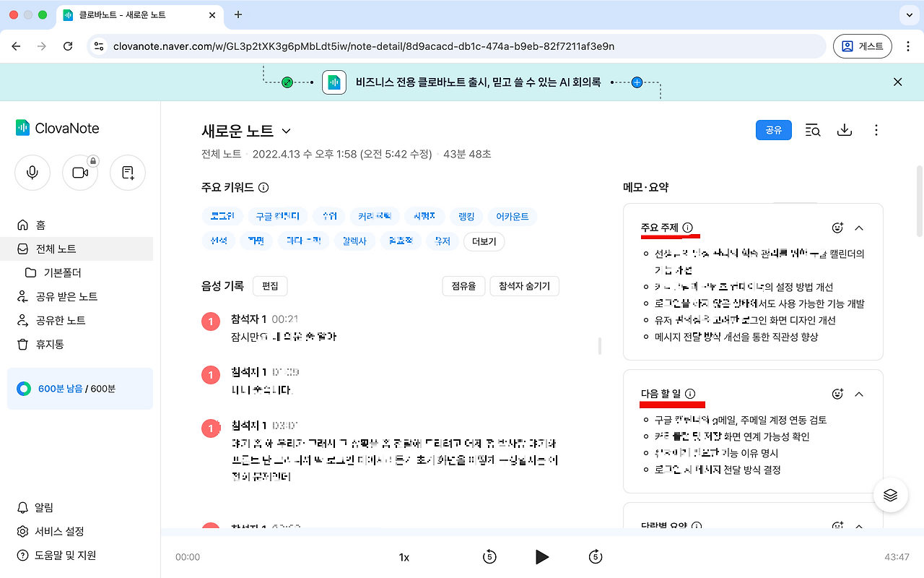The width and height of the screenshot is (924, 578).
Task: Click the ClovaNote logo
Action: coord(58,128)
